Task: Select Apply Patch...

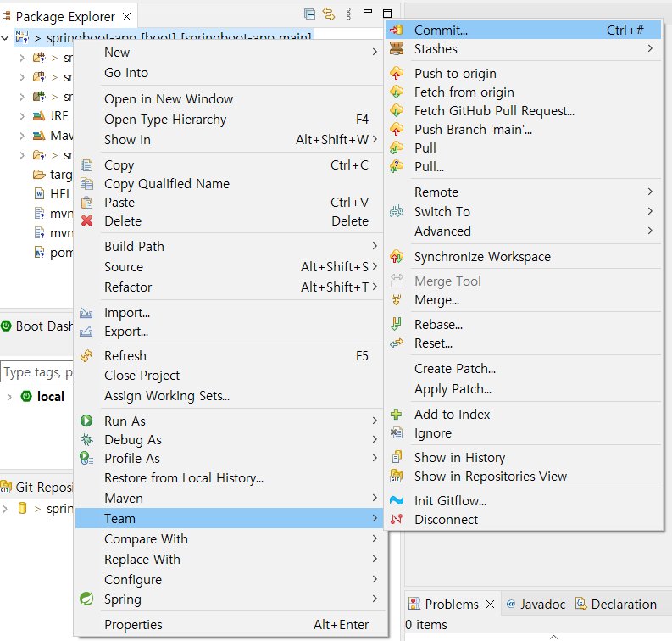Action: click(x=524, y=389)
